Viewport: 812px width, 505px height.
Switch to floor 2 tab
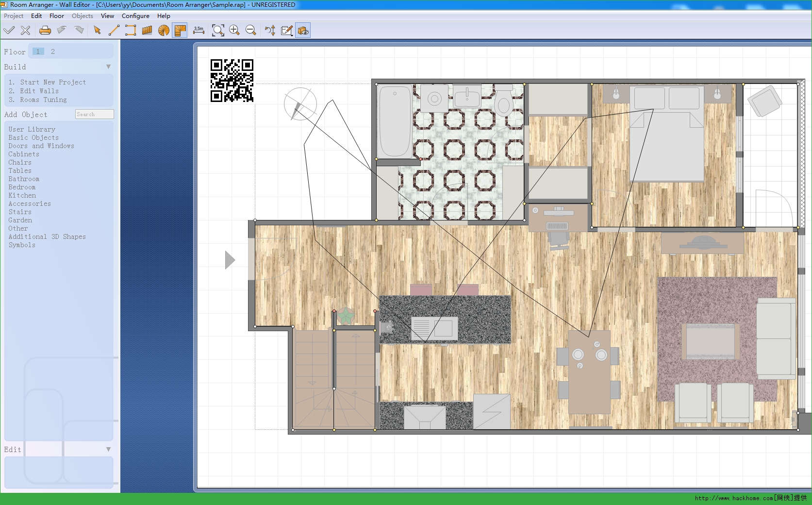pos(53,51)
